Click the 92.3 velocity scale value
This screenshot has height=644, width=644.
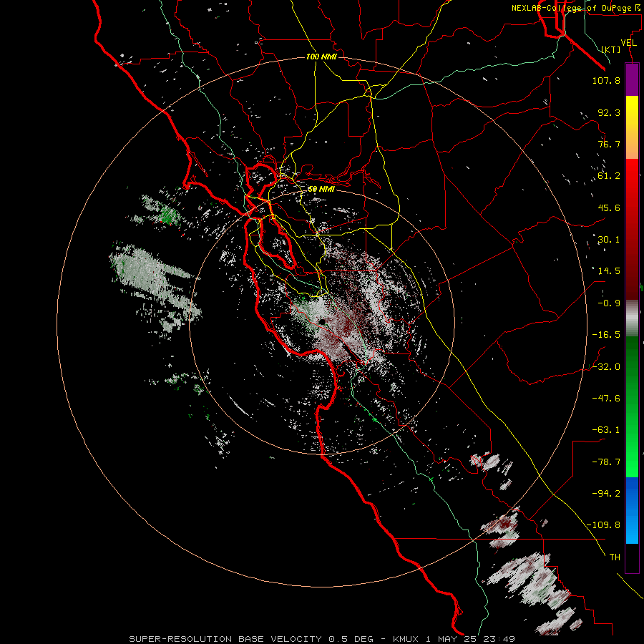(x=609, y=112)
